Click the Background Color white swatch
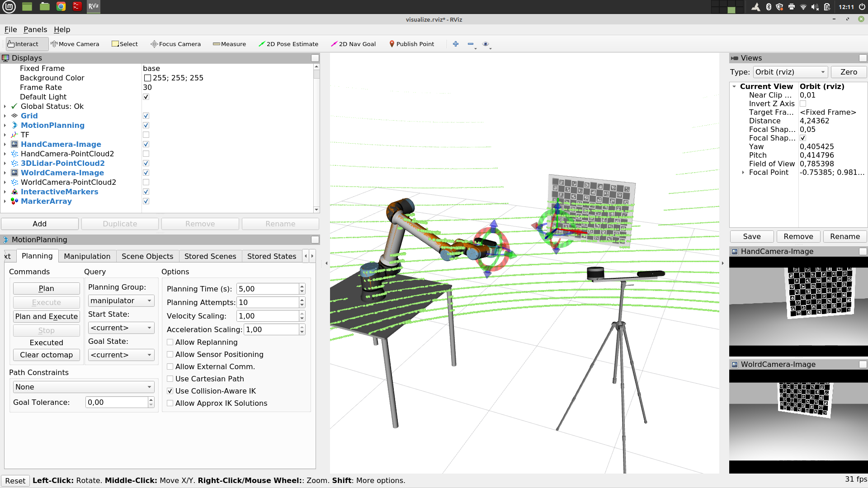 click(x=147, y=78)
